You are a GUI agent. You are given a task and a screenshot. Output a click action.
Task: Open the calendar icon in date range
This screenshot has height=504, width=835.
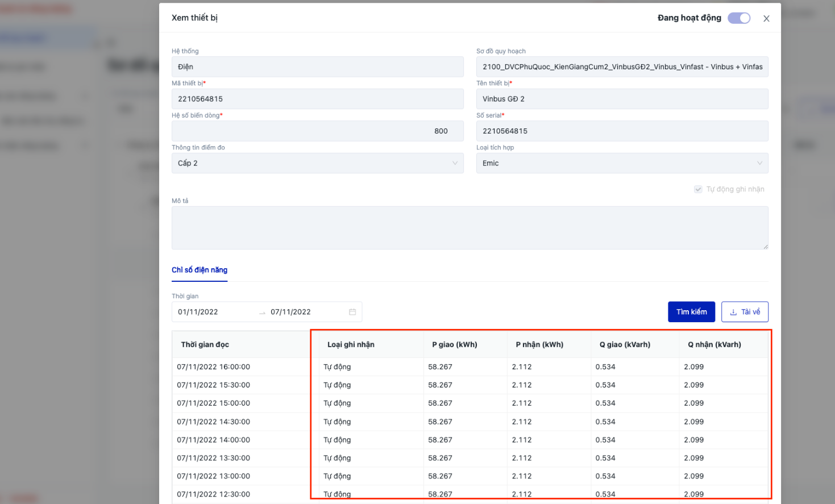pyautogui.click(x=352, y=312)
